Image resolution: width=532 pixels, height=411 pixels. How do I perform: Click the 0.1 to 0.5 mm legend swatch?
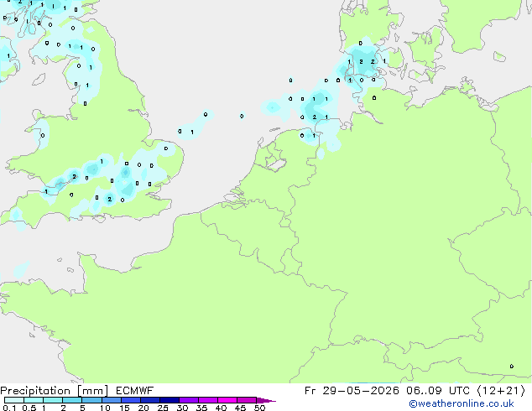(x=14, y=400)
